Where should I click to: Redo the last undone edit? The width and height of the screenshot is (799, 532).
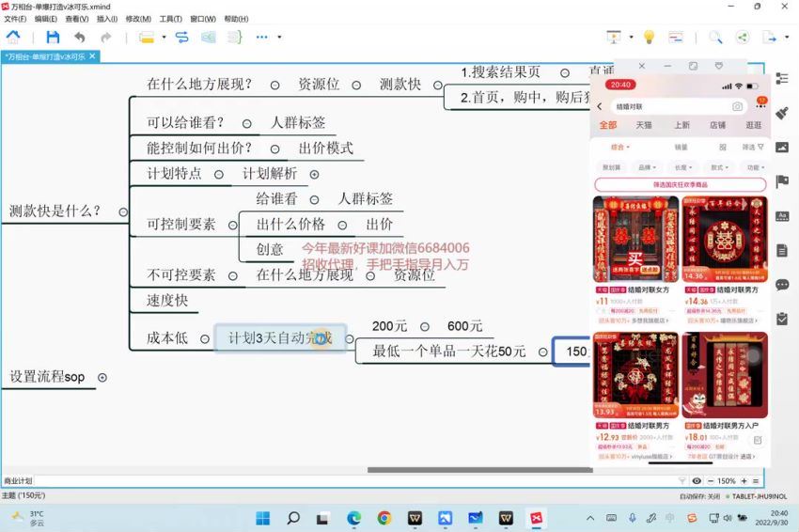106,37
